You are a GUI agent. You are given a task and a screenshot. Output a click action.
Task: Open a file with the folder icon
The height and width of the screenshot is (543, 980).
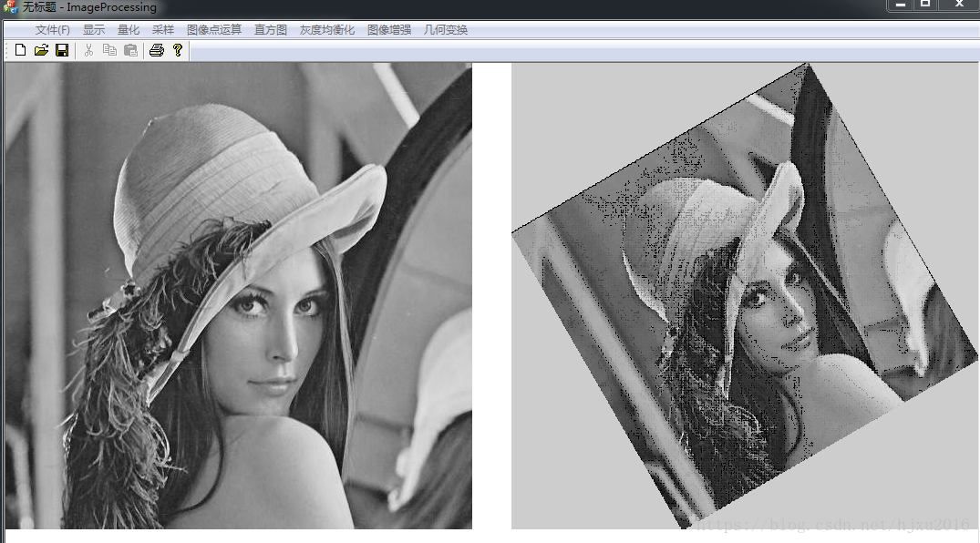click(x=41, y=51)
